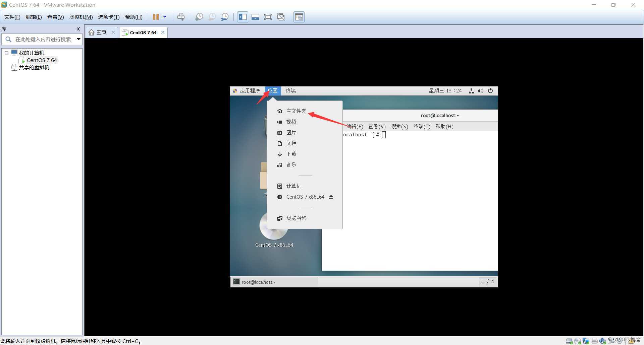
Task: Take a snapshot of this virtual machine
Action: 199,17
